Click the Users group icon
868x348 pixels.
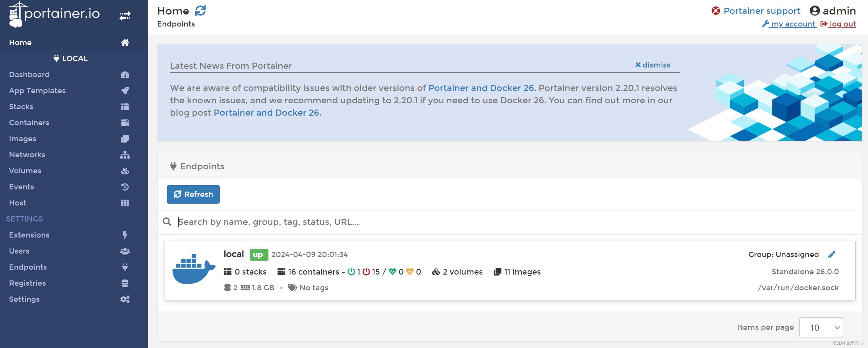pos(125,251)
